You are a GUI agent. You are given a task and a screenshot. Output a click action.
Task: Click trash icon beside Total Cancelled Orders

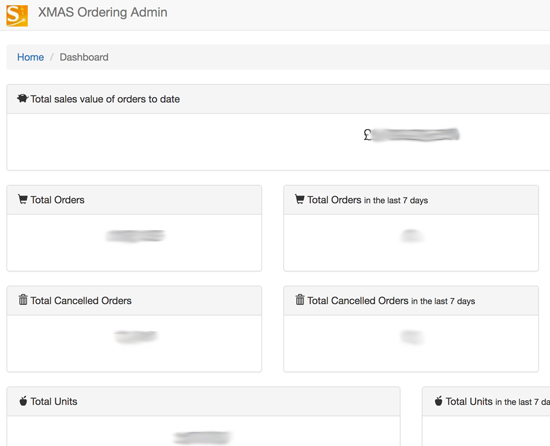click(23, 300)
